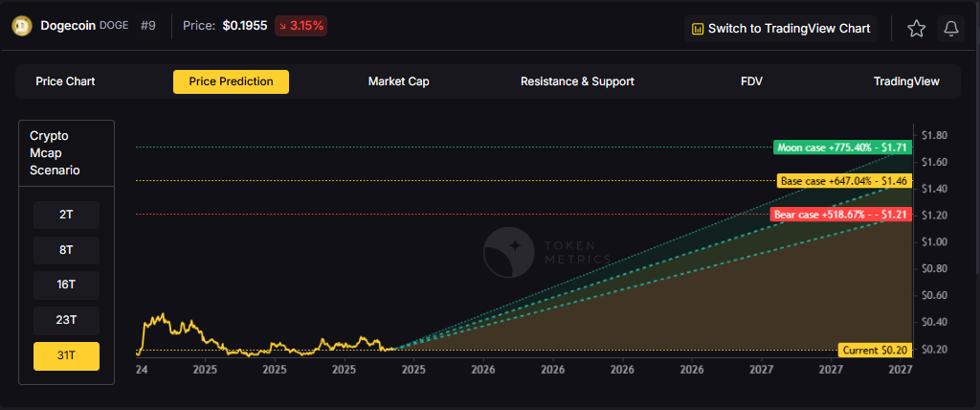The width and height of the screenshot is (980, 410).
Task: Pick the 16T market cap scenario
Action: (x=66, y=285)
